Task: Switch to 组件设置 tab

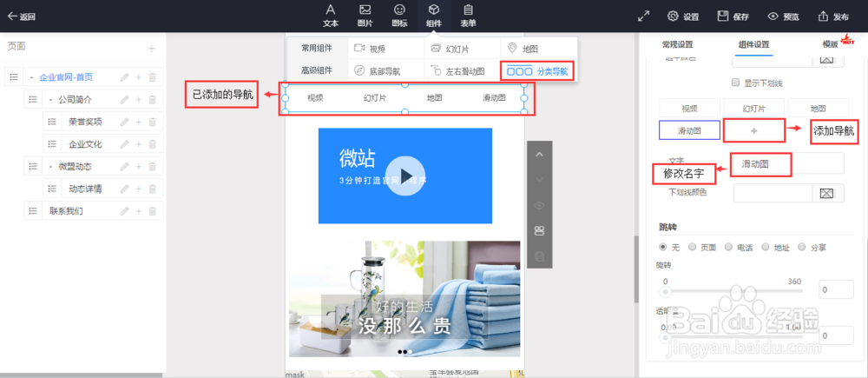Action: tap(753, 45)
